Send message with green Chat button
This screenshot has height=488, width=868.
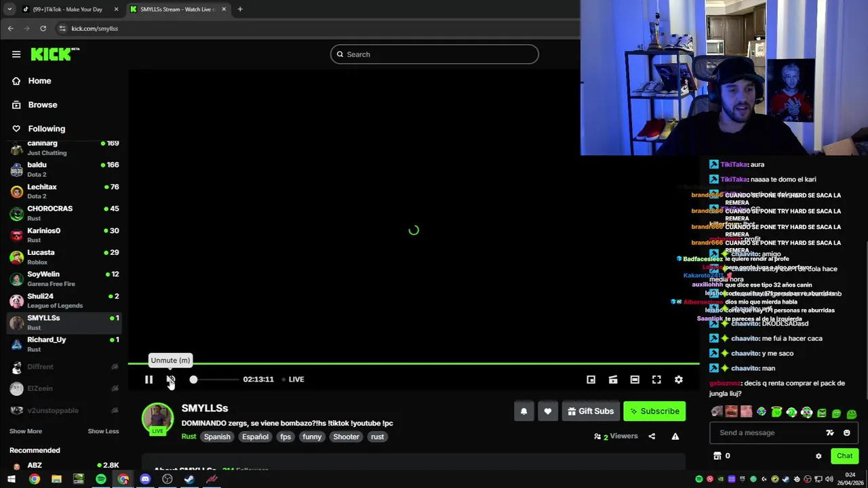(x=844, y=456)
